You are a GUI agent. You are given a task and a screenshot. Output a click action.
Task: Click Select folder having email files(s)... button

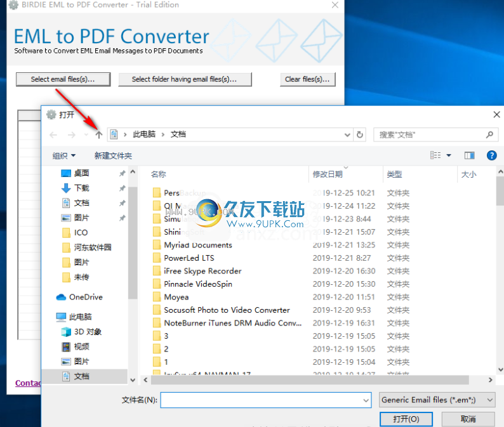pos(185,79)
